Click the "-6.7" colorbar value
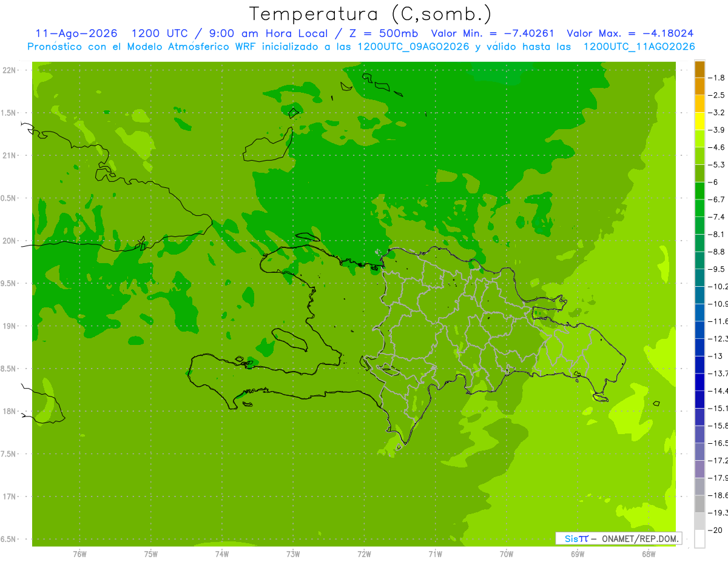This screenshot has height=562, width=728. pyautogui.click(x=717, y=199)
